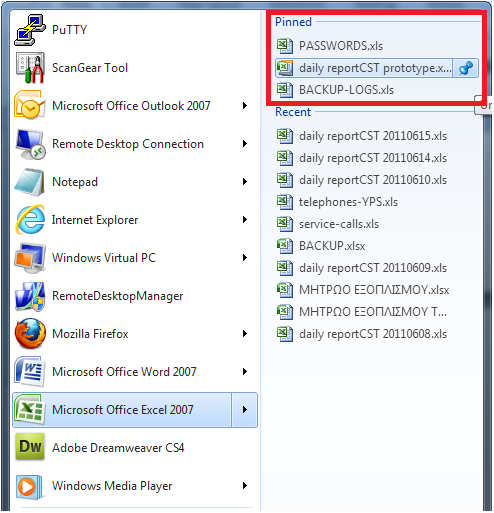
Task: Launch ScanGear Tool from its icon
Action: 30,68
